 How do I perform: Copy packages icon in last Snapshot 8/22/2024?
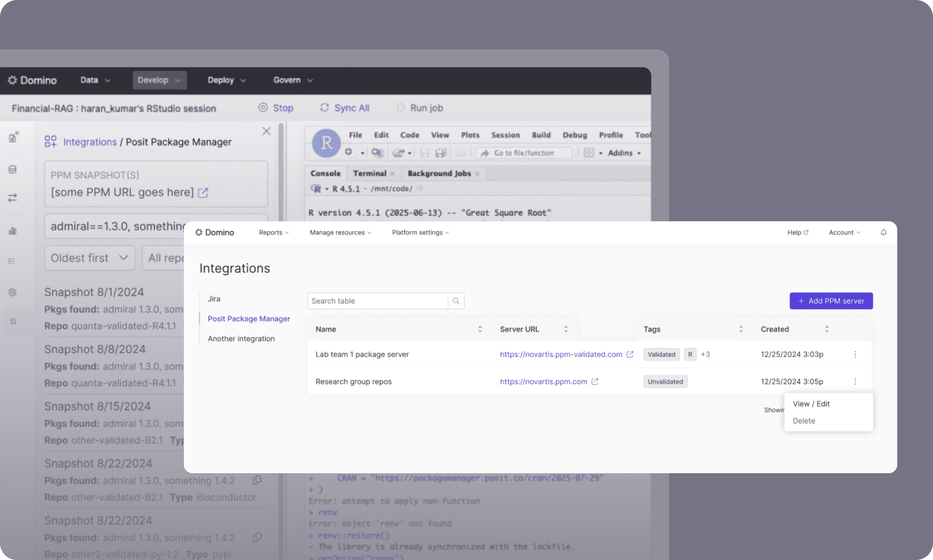(x=257, y=537)
